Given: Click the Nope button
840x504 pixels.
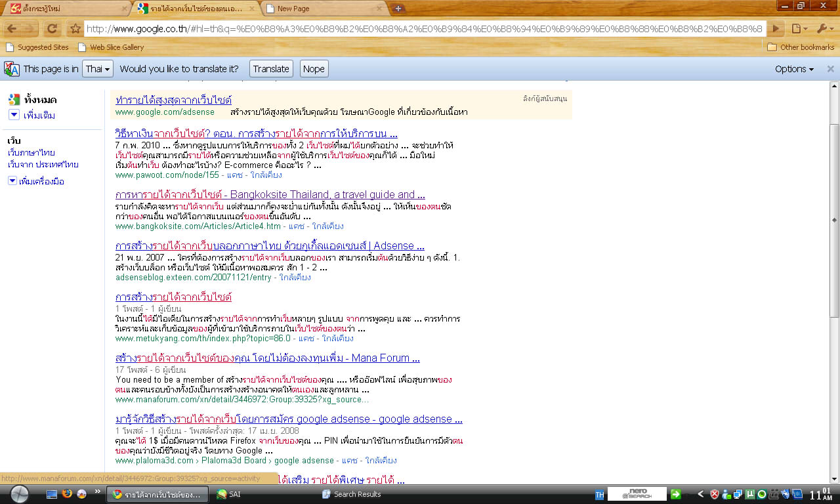Looking at the screenshot, I should pyautogui.click(x=314, y=69).
